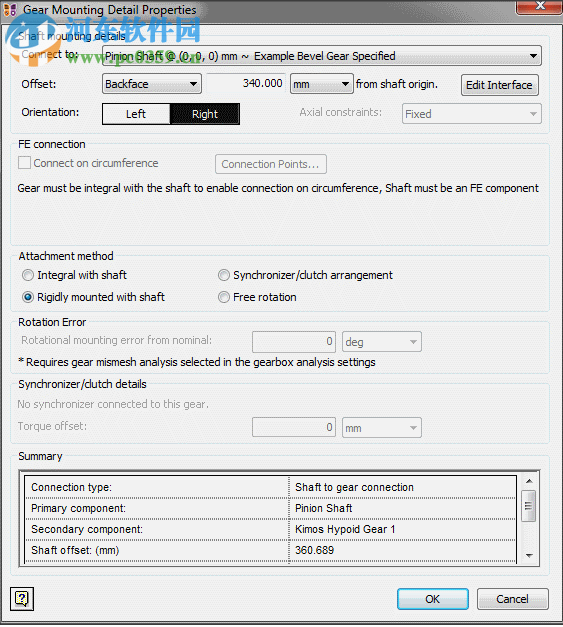The image size is (563, 627).
Task: Open the offset mm units dropdown
Action: click(x=321, y=84)
